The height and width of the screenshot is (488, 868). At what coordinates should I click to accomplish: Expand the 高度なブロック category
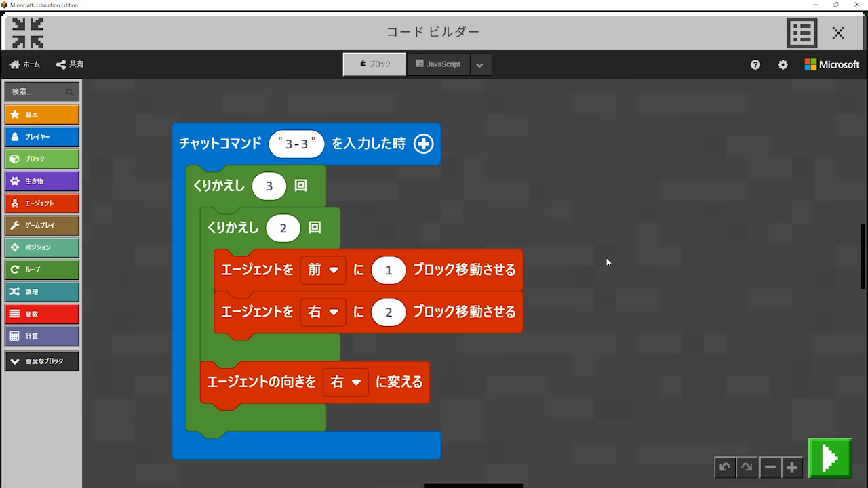42,361
